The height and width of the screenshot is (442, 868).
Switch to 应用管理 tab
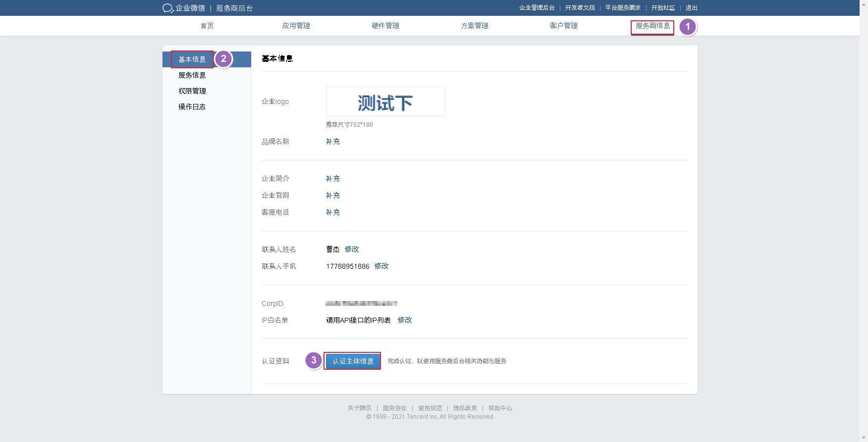296,26
